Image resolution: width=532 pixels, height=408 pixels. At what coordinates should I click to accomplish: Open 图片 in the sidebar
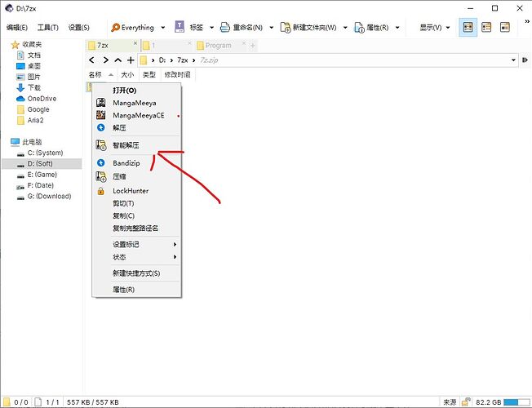[x=29, y=77]
